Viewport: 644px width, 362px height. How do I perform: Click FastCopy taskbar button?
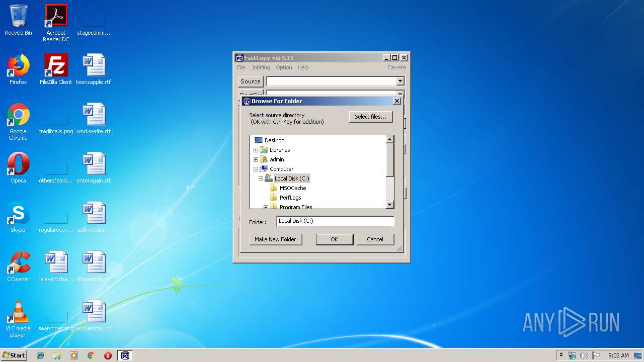(x=125, y=355)
